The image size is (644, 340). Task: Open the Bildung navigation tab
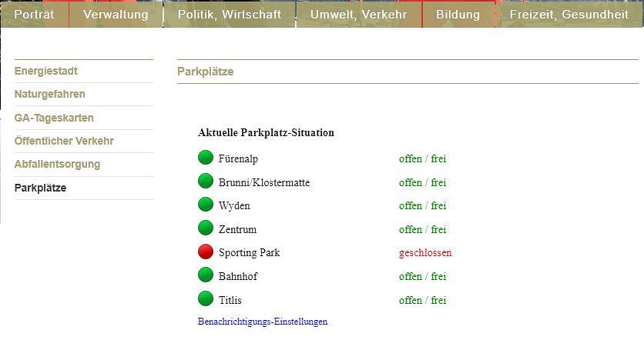click(x=458, y=15)
